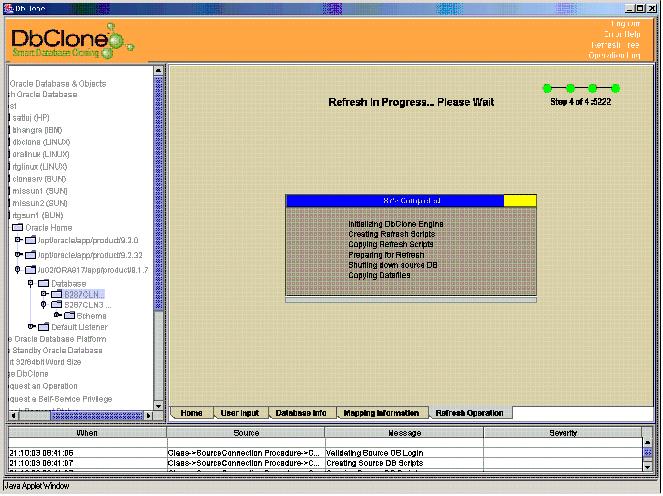Open the User Input tab
This screenshot has width=663, height=496.
click(x=240, y=413)
